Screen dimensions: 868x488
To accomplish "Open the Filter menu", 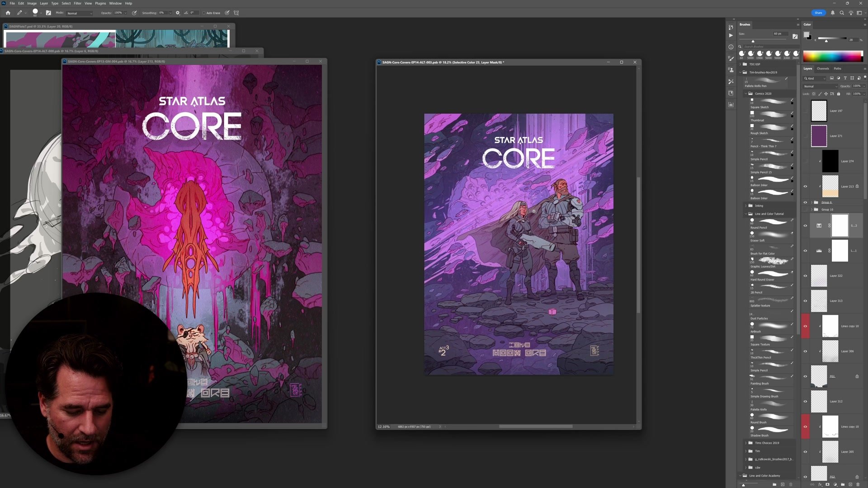I will 77,3.
